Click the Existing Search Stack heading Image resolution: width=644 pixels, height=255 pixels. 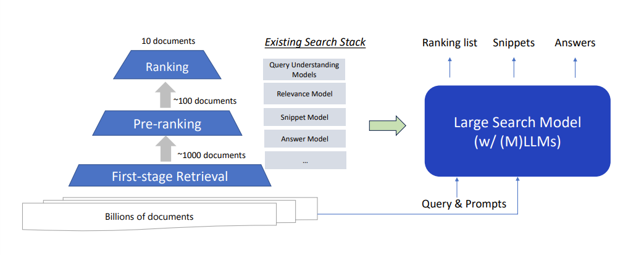[315, 43]
